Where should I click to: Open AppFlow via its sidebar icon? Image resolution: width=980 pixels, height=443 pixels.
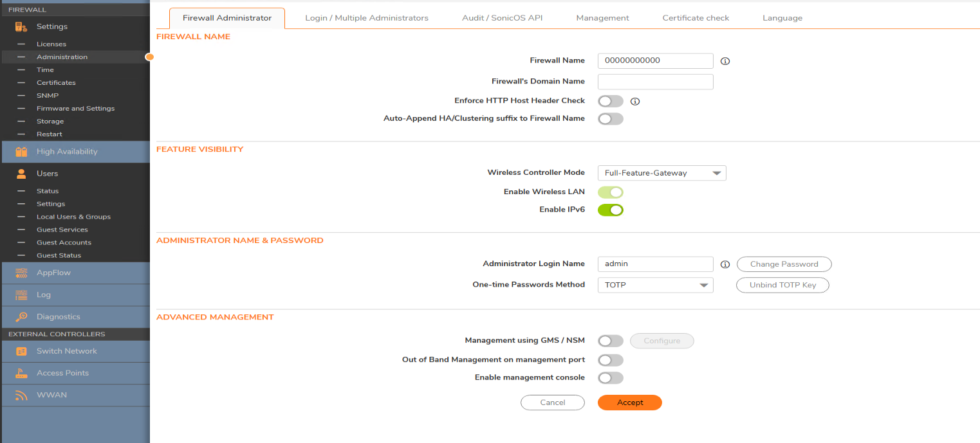tap(21, 273)
